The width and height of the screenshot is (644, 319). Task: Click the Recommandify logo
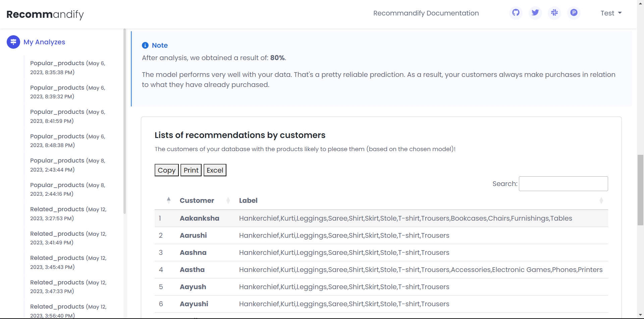click(45, 14)
